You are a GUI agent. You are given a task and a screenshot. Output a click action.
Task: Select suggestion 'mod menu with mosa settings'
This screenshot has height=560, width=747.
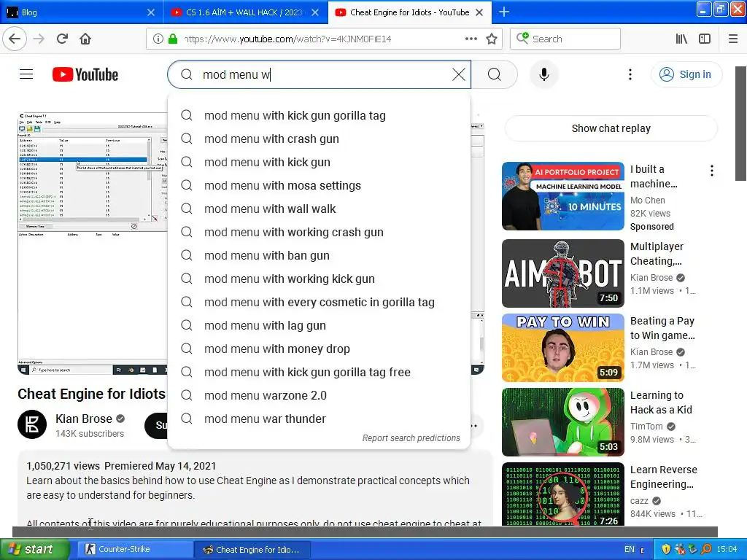coord(320,185)
